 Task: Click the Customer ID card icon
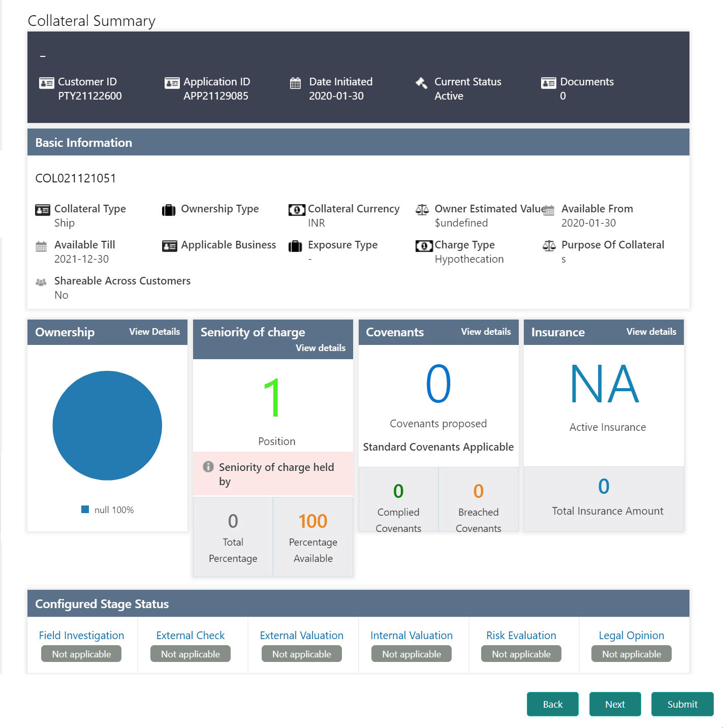tap(46, 83)
